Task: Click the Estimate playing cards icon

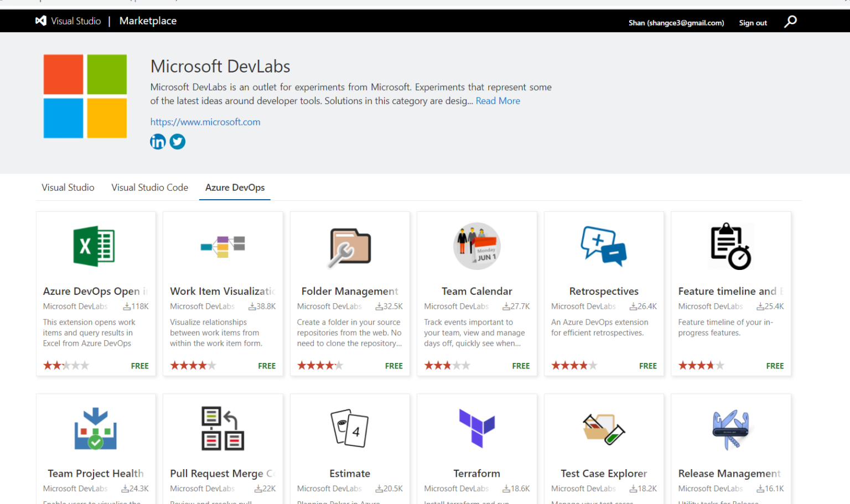Action: coord(350,428)
